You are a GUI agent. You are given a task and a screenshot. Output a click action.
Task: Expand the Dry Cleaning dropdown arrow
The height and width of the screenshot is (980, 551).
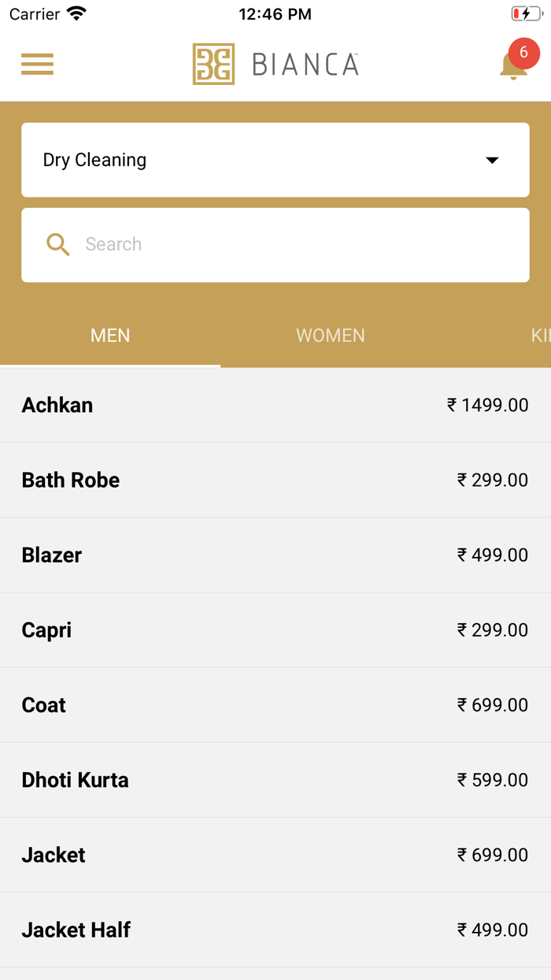point(492,160)
